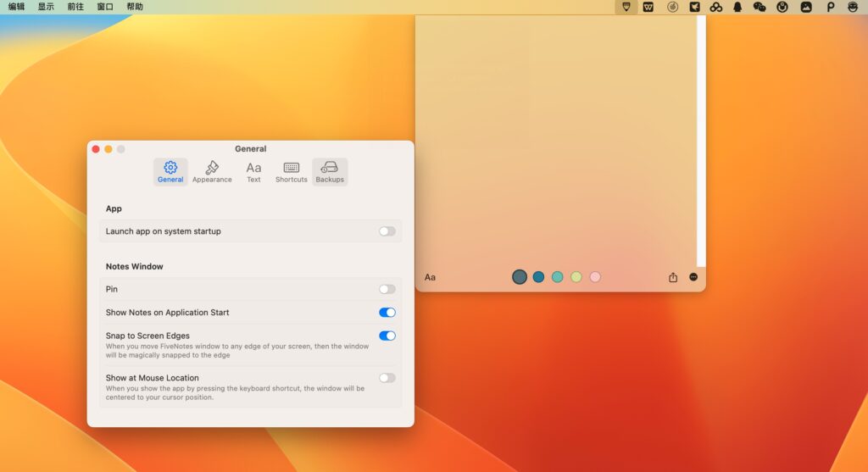Click the P icon in menu bar

831,7
